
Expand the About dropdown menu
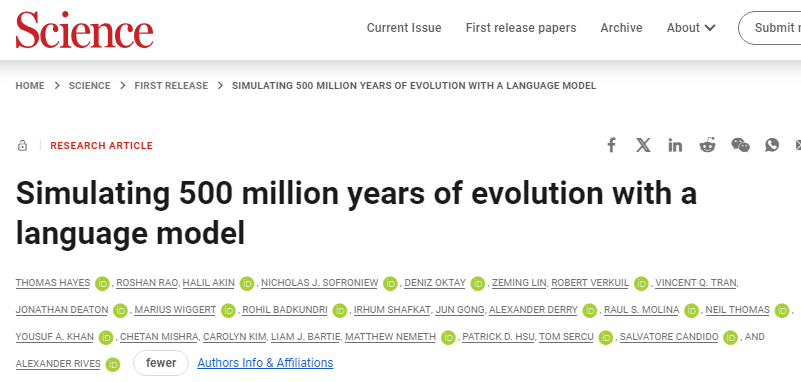point(691,28)
